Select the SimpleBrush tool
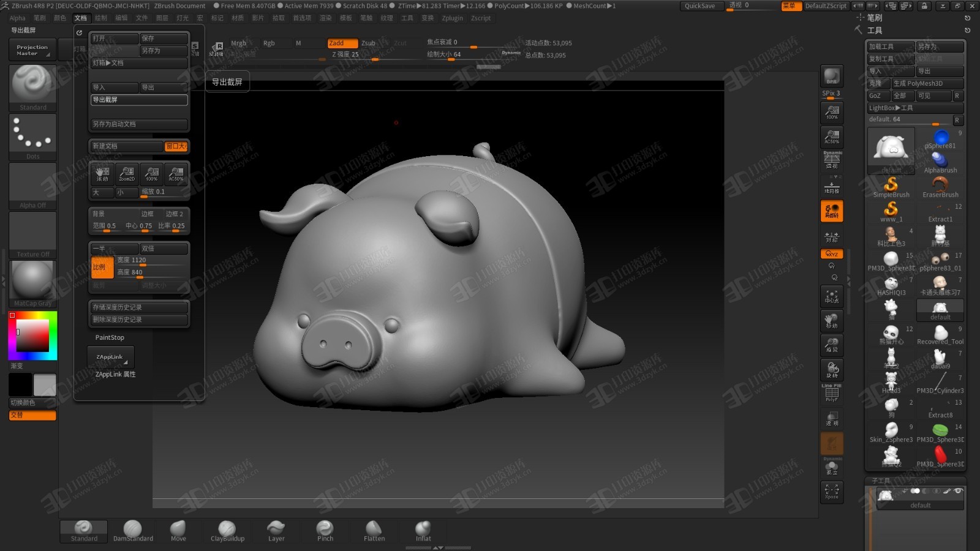 [891, 187]
